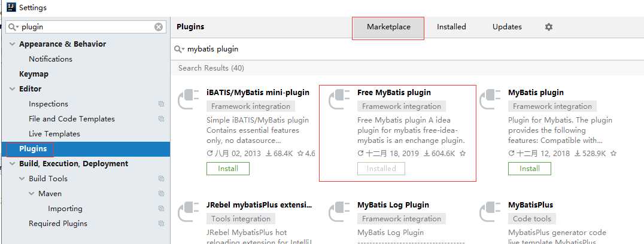Click the 'Code tools' tag of MyBatisPlus
Image resolution: width=644 pixels, height=244 pixels.
point(532,219)
